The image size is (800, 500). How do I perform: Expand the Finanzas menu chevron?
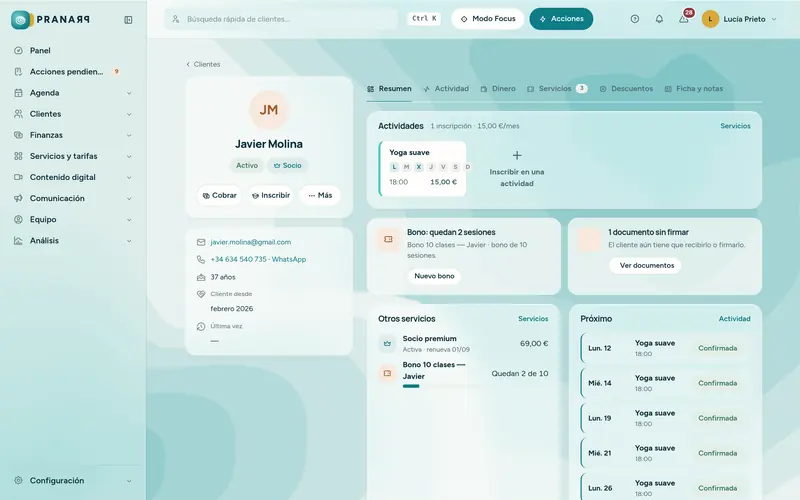click(x=129, y=135)
